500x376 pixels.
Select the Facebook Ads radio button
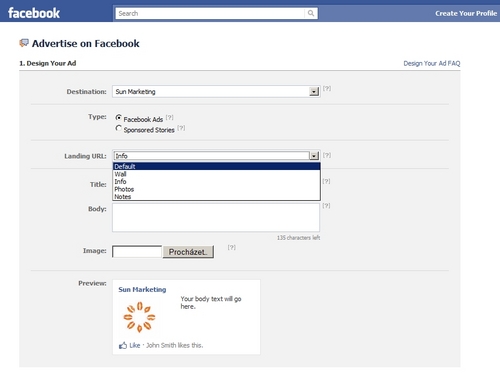118,117
